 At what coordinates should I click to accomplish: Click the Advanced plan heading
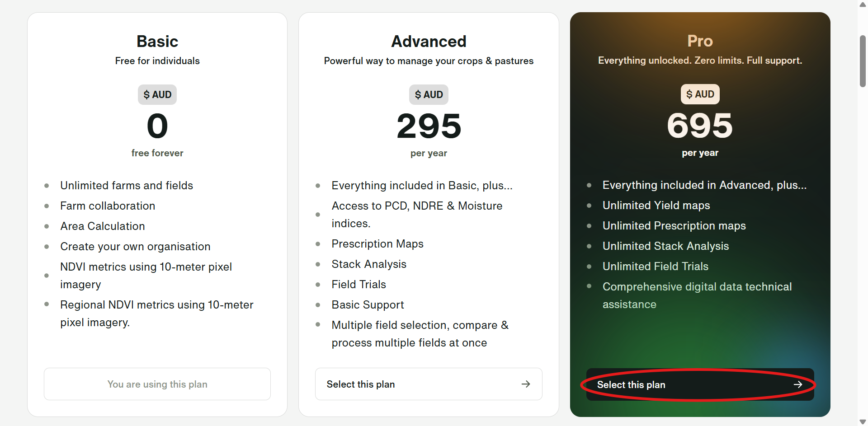click(429, 42)
